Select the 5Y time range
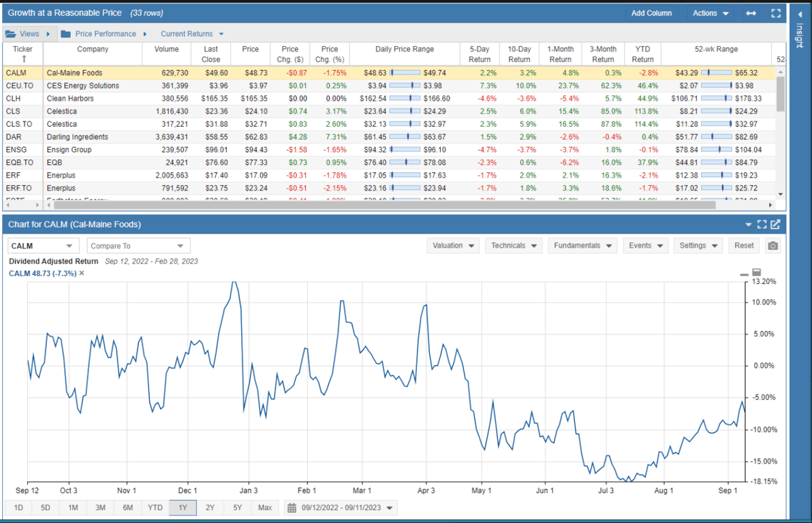The height and width of the screenshot is (523, 812). click(x=237, y=508)
